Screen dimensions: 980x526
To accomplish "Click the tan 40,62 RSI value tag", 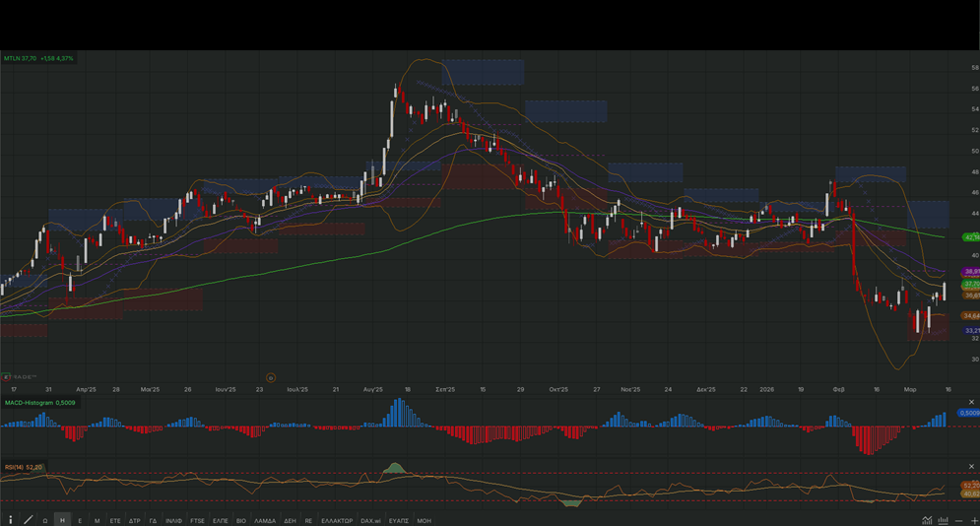I will tap(970, 493).
